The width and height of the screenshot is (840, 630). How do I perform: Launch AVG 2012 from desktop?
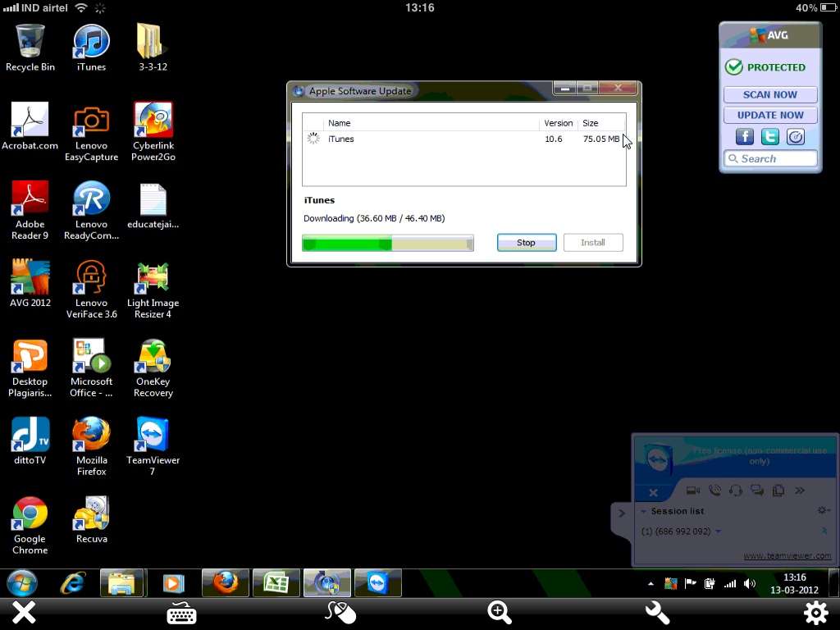point(30,283)
